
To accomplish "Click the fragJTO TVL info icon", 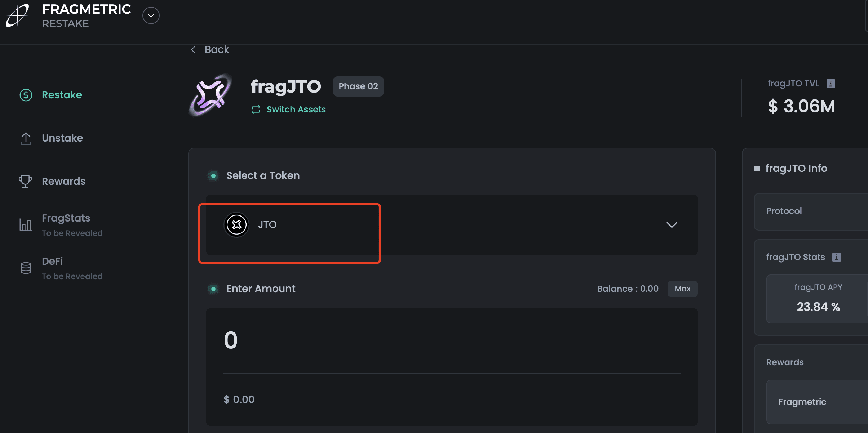I will click(x=831, y=84).
